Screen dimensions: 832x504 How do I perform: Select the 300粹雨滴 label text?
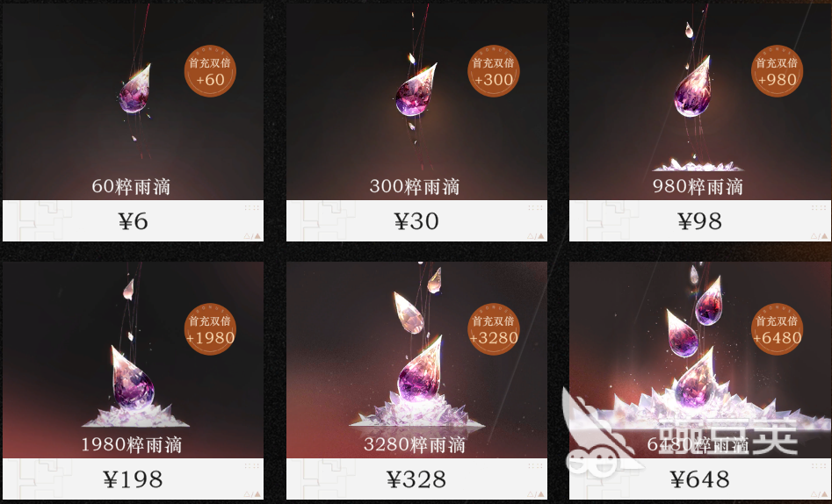[415, 186]
